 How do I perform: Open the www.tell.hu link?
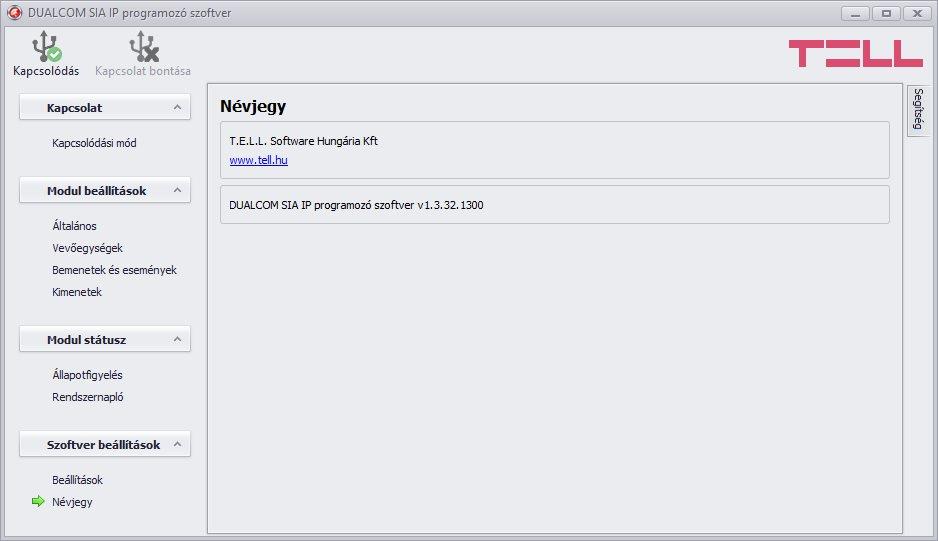[x=258, y=160]
